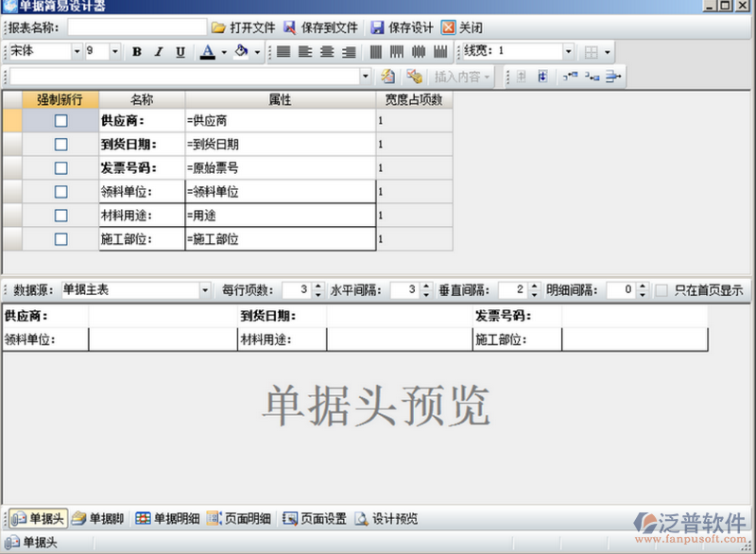Toggle underline formatting
Screen dimensions: 756x554
coord(180,52)
